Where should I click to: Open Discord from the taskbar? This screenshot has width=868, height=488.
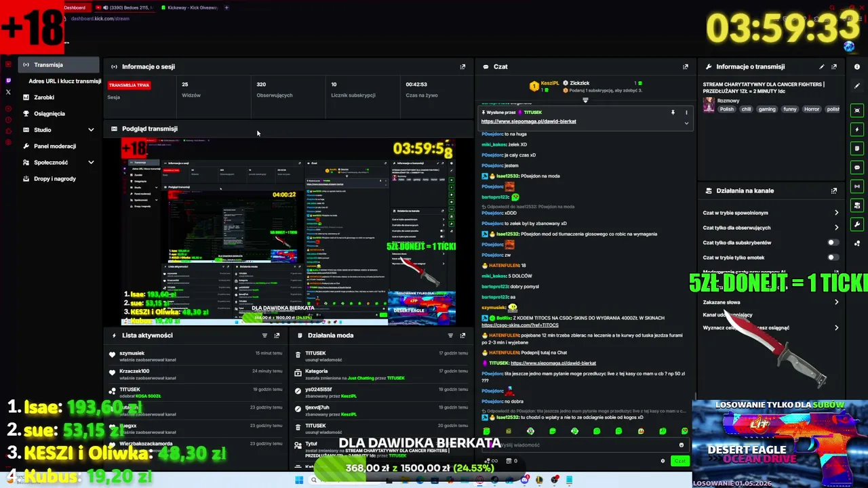click(526, 481)
